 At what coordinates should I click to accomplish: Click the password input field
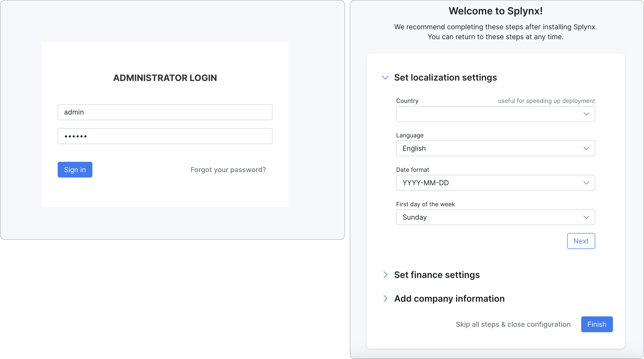click(165, 136)
